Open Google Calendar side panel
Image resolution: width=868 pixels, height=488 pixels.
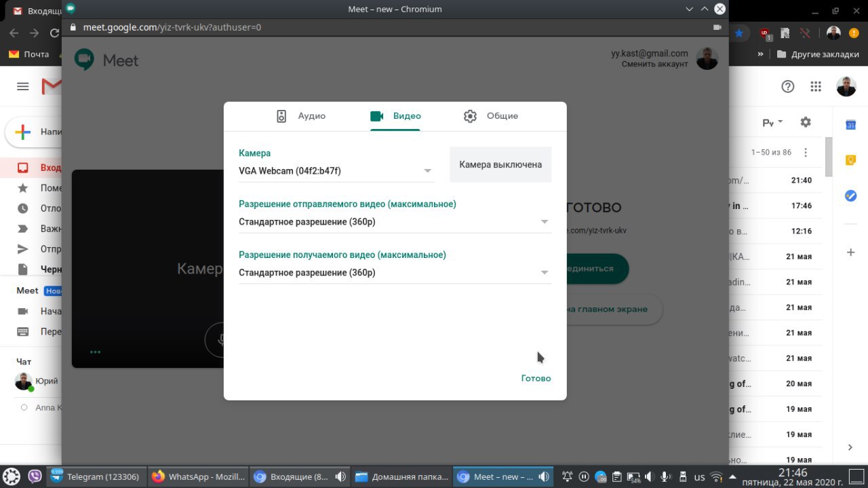tap(850, 124)
